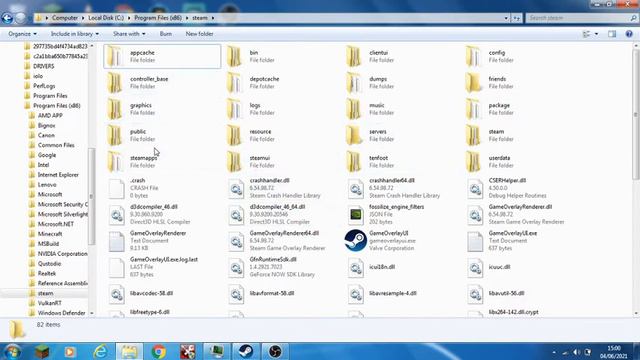Viewport: 640px width, 360px height.
Task: Select the resource folder name
Action: 260,132
